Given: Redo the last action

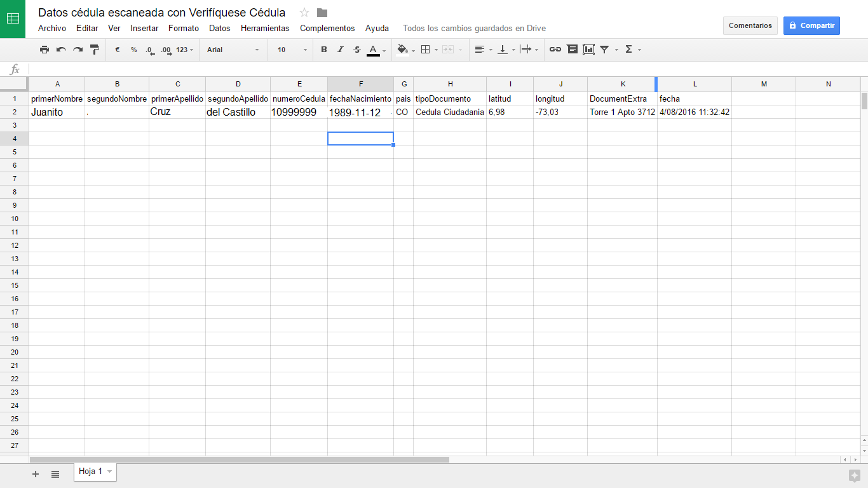Looking at the screenshot, I should [78, 50].
